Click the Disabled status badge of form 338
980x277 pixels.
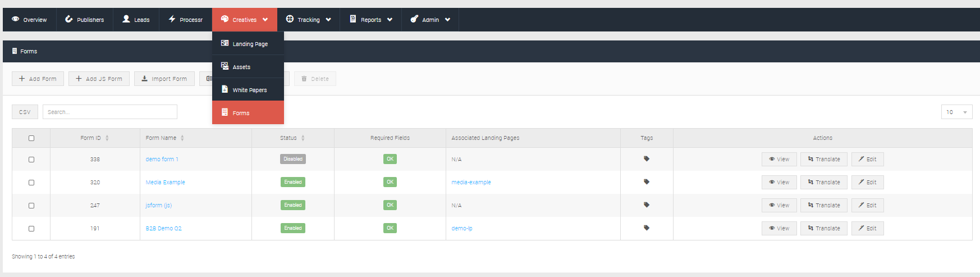293,159
